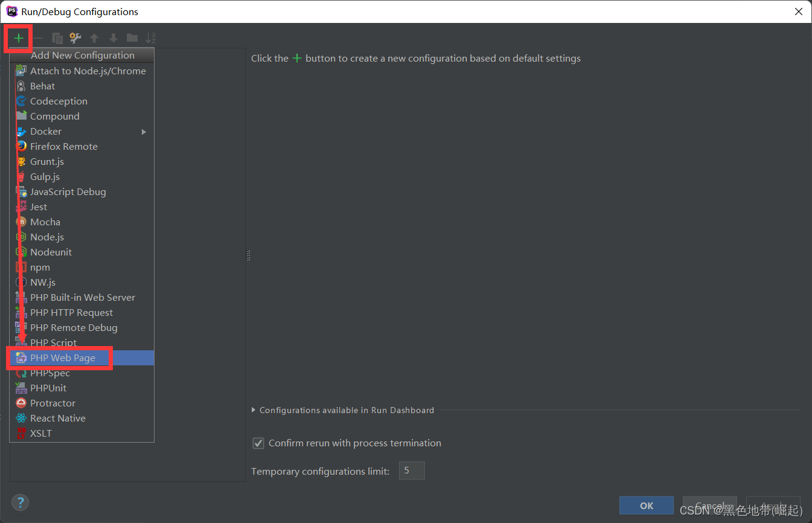
Task: Select PHPUnit from the list
Action: pos(82,388)
